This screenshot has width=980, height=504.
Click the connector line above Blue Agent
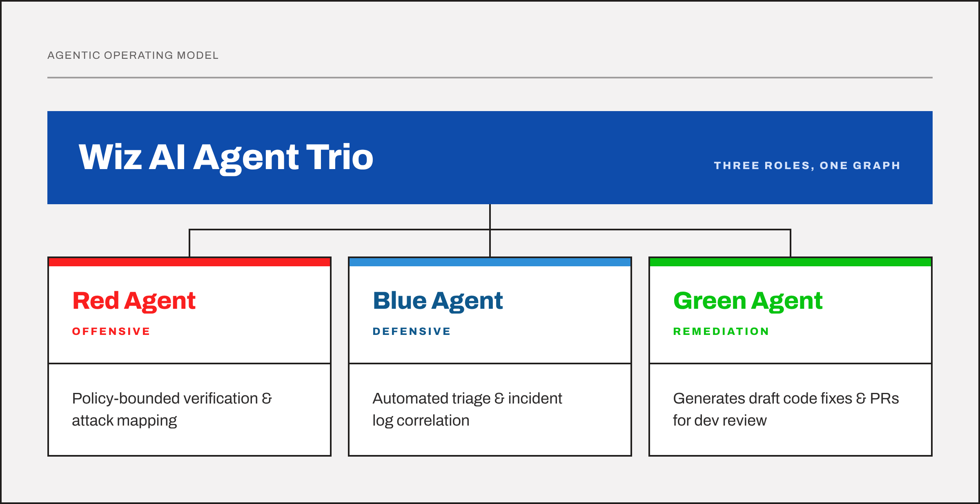(490, 243)
